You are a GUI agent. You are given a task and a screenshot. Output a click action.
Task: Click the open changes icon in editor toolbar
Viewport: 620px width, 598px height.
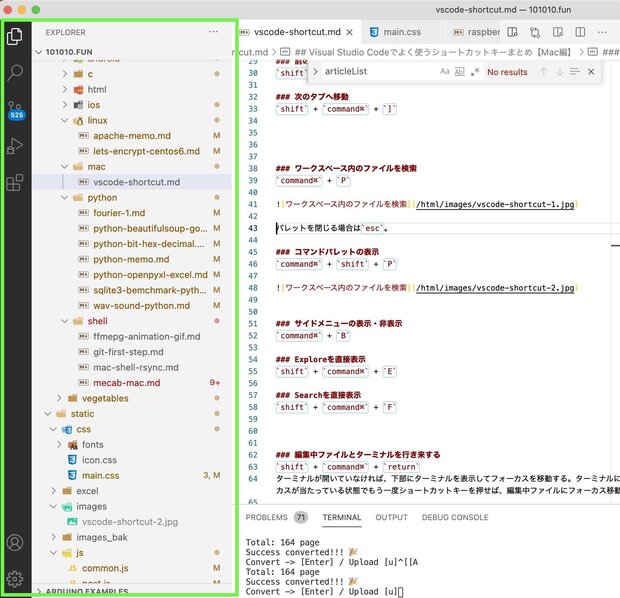click(535, 32)
